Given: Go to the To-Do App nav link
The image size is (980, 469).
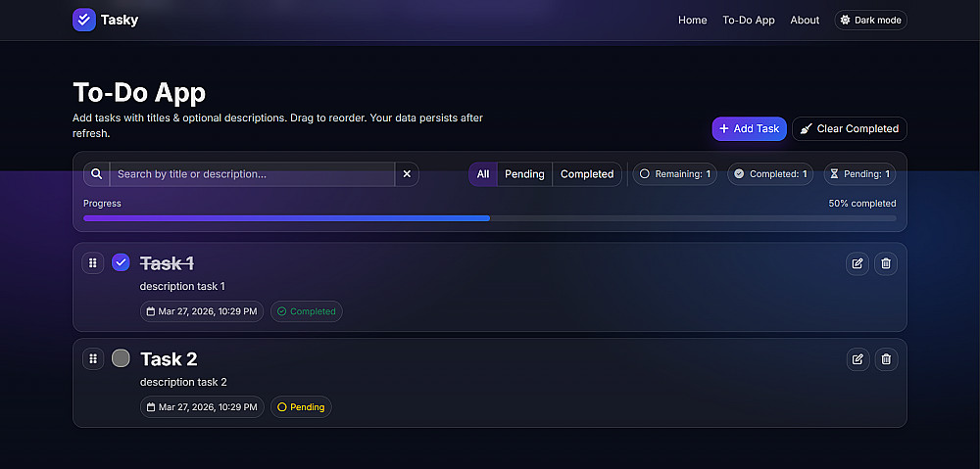Looking at the screenshot, I should pos(749,20).
